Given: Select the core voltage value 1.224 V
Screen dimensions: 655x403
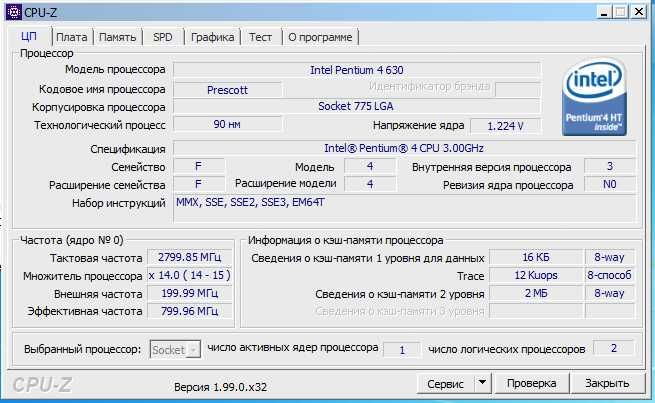Looking at the screenshot, I should click(x=505, y=126).
